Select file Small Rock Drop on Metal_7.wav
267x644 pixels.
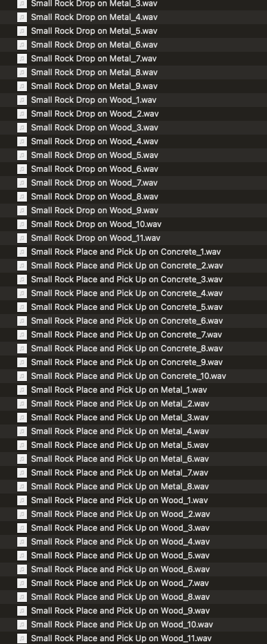click(x=94, y=58)
